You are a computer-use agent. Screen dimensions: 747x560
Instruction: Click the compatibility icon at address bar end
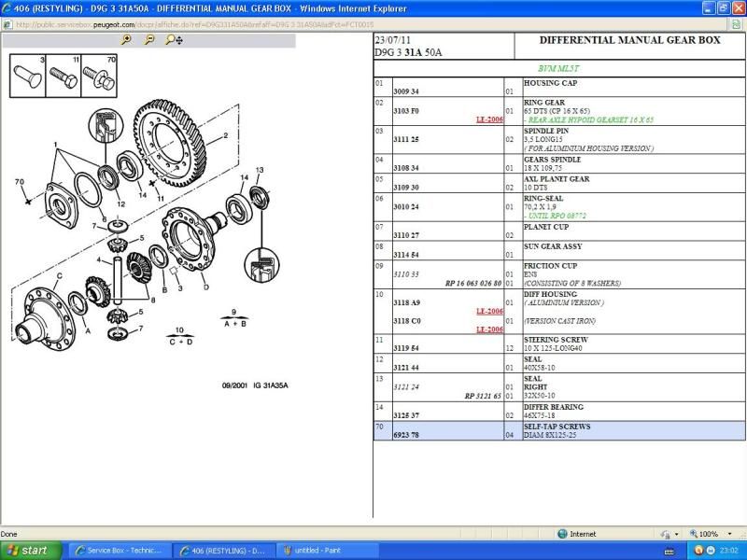point(736,24)
